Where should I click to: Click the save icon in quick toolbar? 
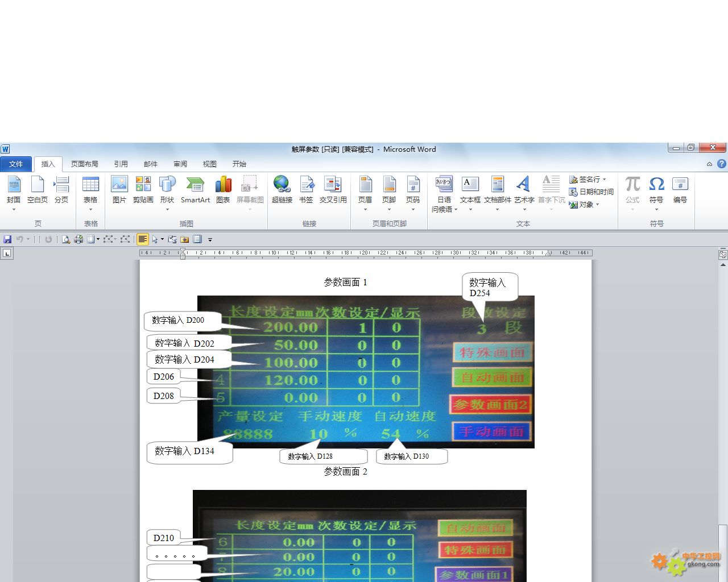click(7, 239)
